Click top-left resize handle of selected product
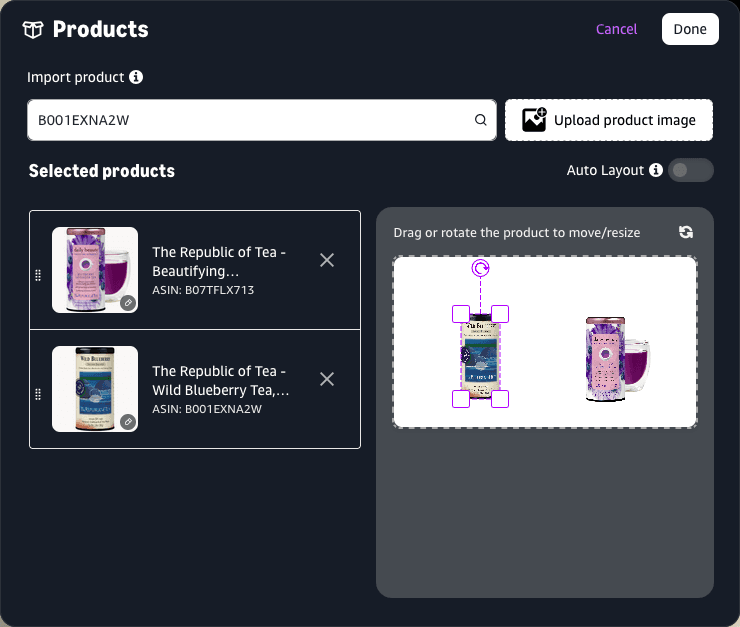Screen dimensions: 740x627 point(461,314)
